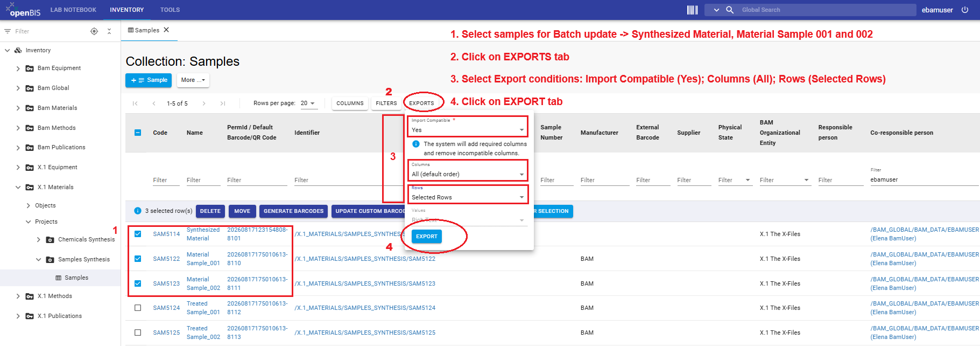Click X.1 Publications folder icon
This screenshot has height=346, width=980.
pos(30,316)
